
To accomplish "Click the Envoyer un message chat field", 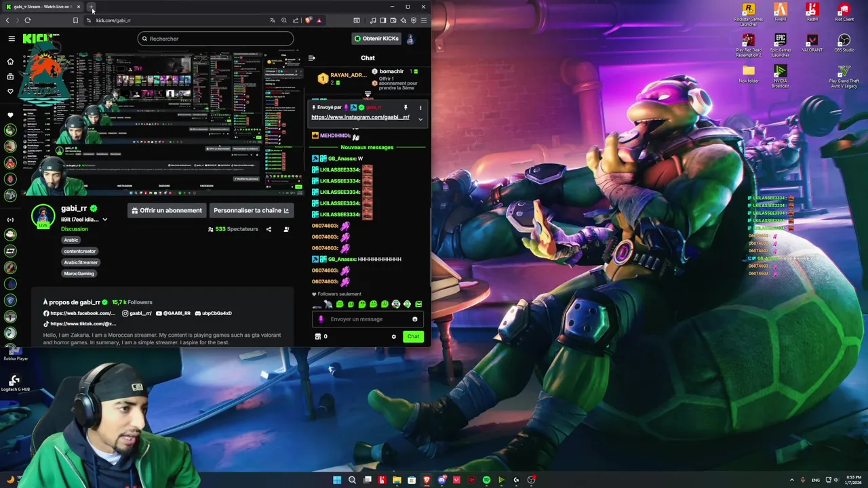I will 366,319.
